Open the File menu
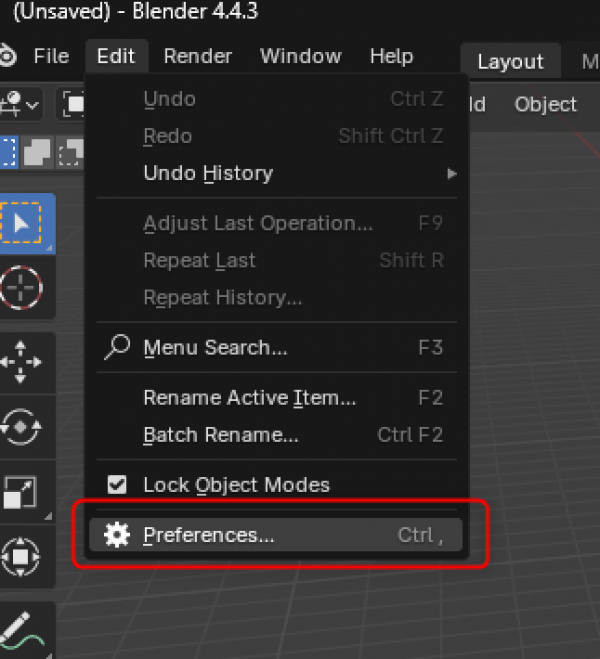The width and height of the screenshot is (600, 659). pyautogui.click(x=51, y=56)
